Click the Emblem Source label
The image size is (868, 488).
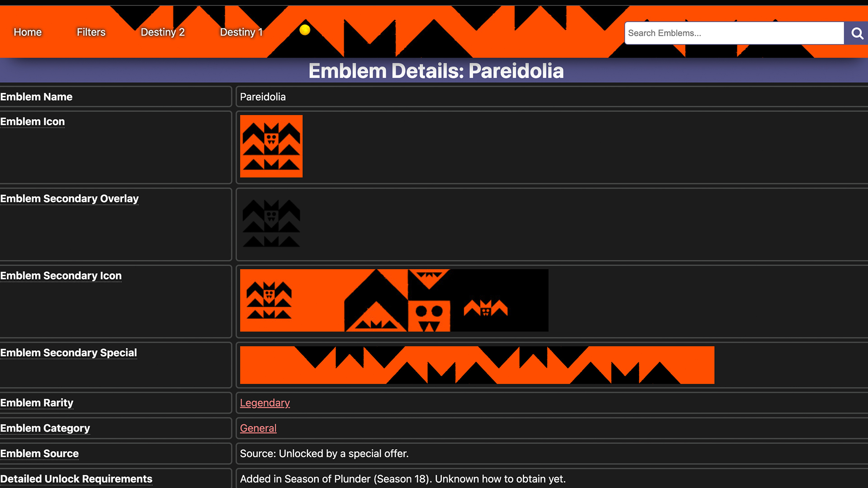click(x=39, y=453)
